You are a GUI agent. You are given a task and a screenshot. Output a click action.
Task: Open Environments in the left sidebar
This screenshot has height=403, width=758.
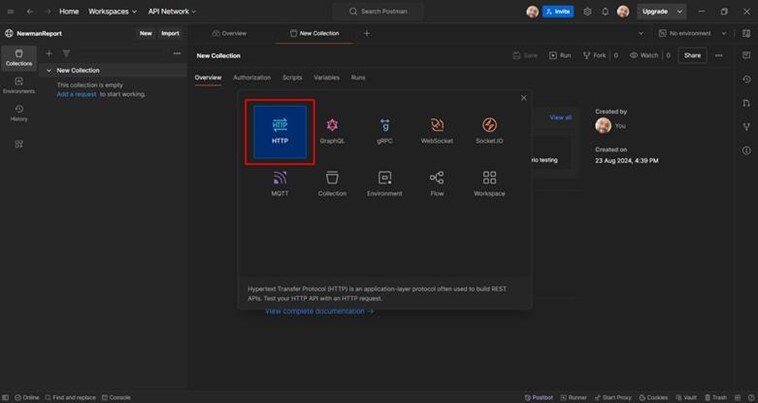(x=19, y=85)
